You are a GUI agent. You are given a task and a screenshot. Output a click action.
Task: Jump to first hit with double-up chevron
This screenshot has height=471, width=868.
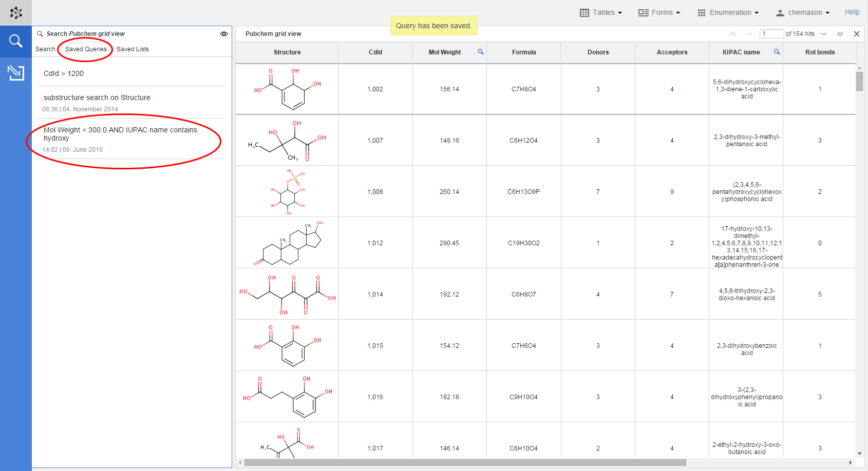[733, 34]
